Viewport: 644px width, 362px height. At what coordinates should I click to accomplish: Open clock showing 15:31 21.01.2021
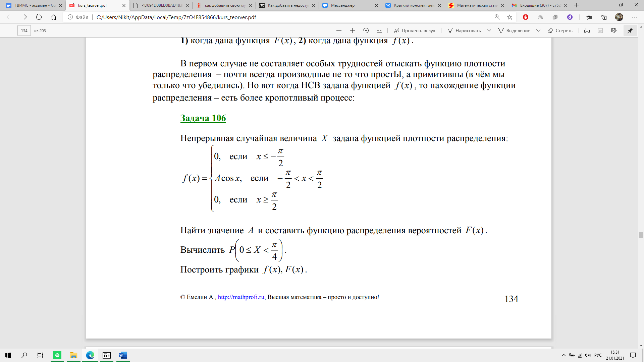point(615,355)
